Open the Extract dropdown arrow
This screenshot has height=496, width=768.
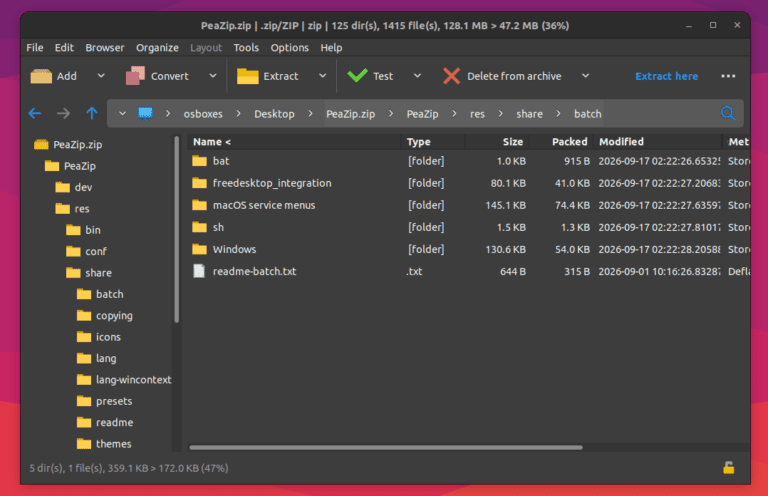pyautogui.click(x=322, y=76)
